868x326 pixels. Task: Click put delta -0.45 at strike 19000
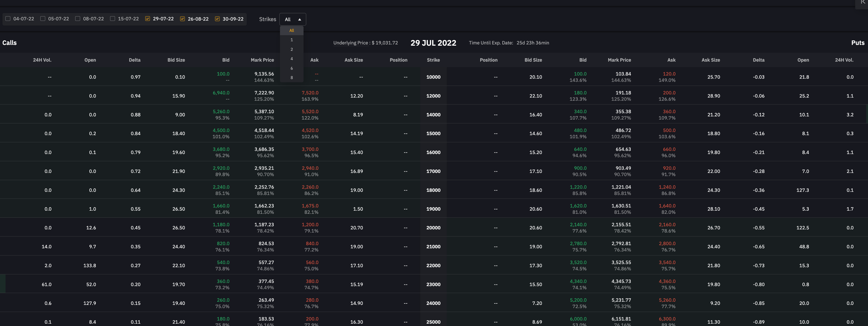point(759,209)
